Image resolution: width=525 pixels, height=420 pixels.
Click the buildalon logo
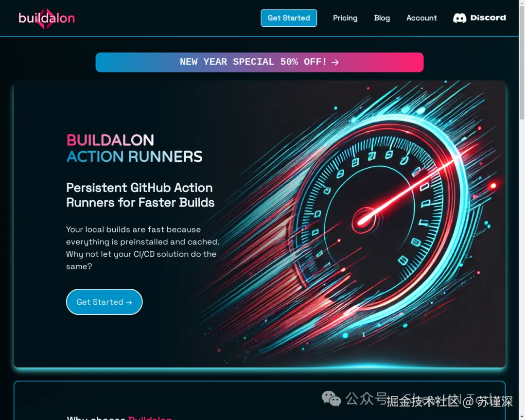tap(47, 18)
